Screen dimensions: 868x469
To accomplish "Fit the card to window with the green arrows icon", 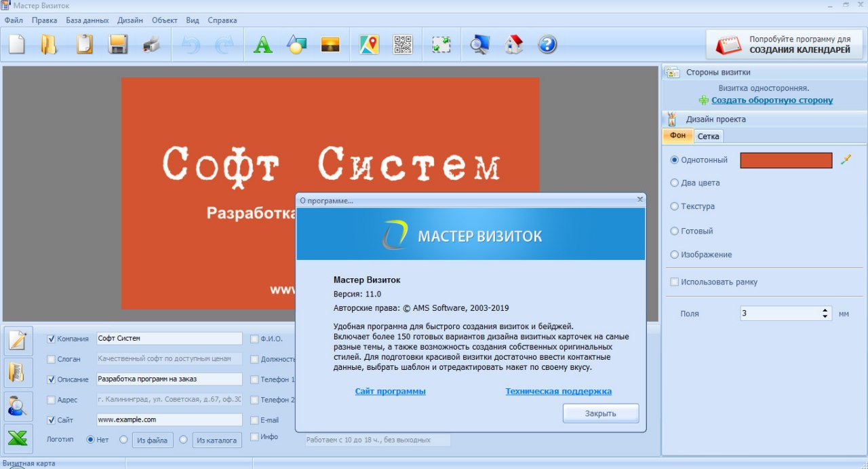I will [x=441, y=45].
